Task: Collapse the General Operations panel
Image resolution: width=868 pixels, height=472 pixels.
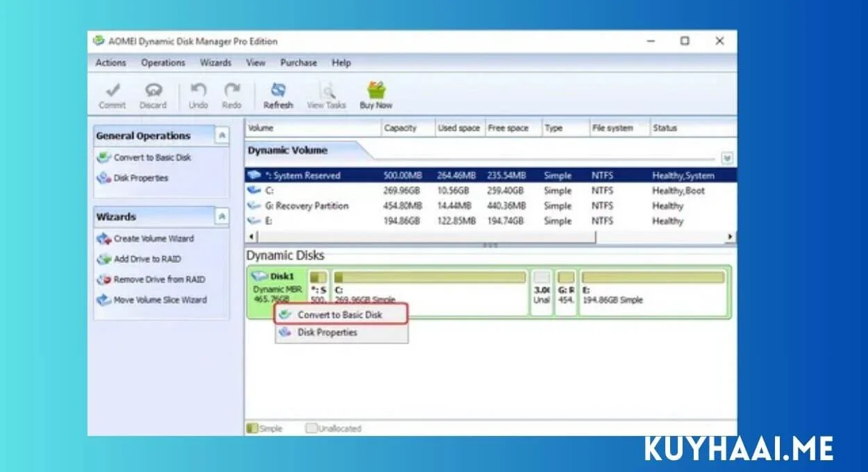Action: pos(222,136)
